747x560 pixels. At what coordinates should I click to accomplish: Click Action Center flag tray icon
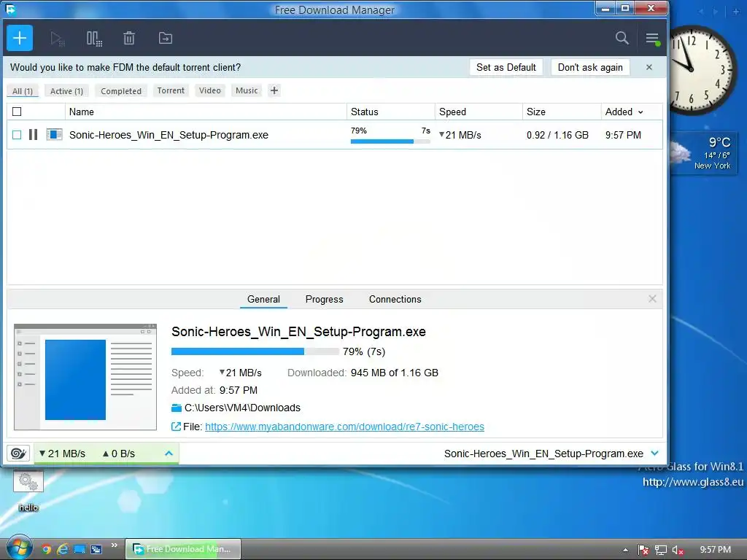click(643, 550)
